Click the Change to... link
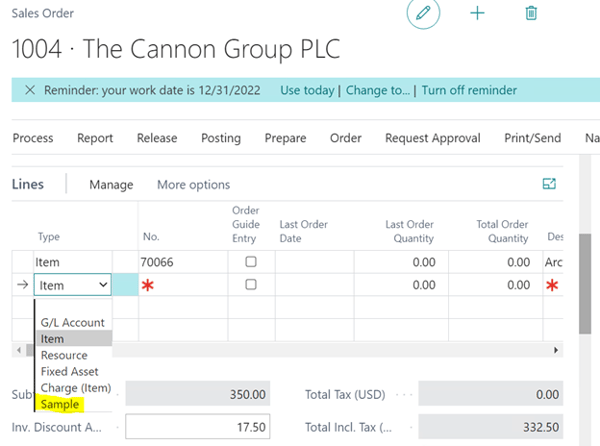600x446 pixels. 378,90
